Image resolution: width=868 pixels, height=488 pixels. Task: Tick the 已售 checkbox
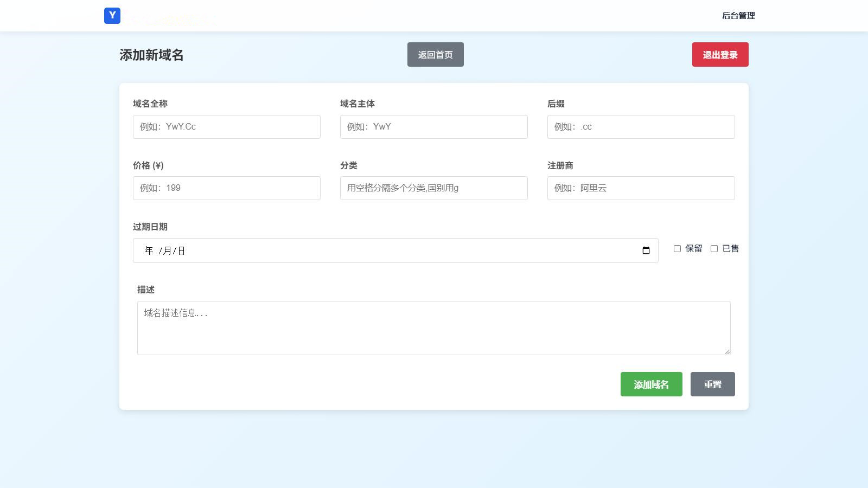click(714, 248)
